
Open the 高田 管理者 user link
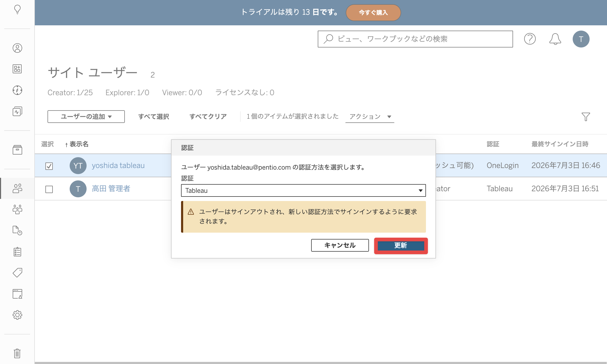pyautogui.click(x=111, y=189)
